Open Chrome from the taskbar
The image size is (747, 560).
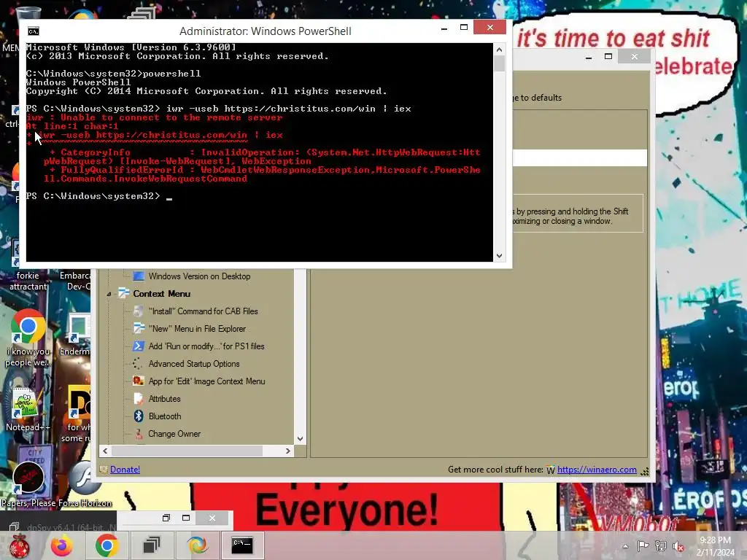click(x=107, y=545)
